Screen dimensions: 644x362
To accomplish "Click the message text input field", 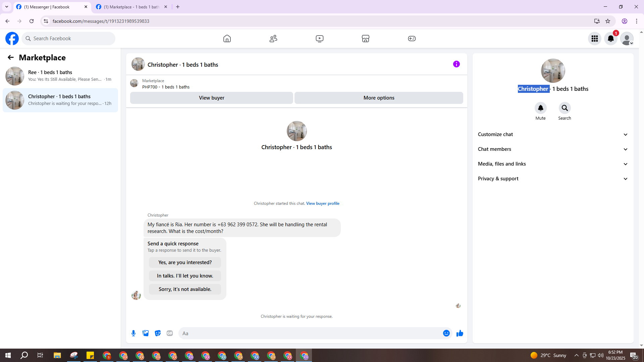I will click(x=310, y=333).
